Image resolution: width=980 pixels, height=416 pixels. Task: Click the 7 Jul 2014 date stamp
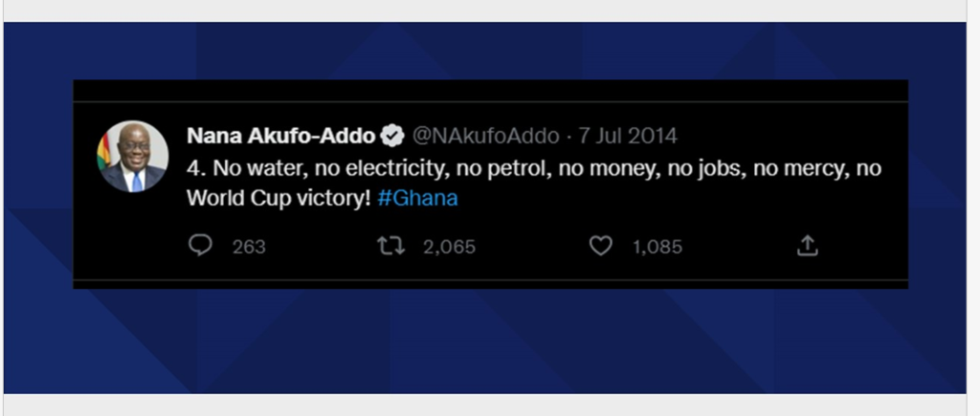[x=627, y=135]
